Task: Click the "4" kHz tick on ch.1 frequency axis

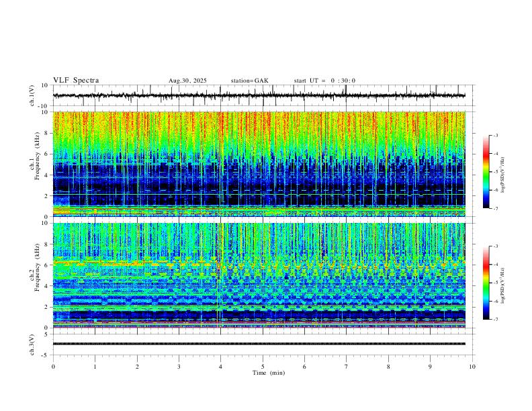Action: [47, 175]
